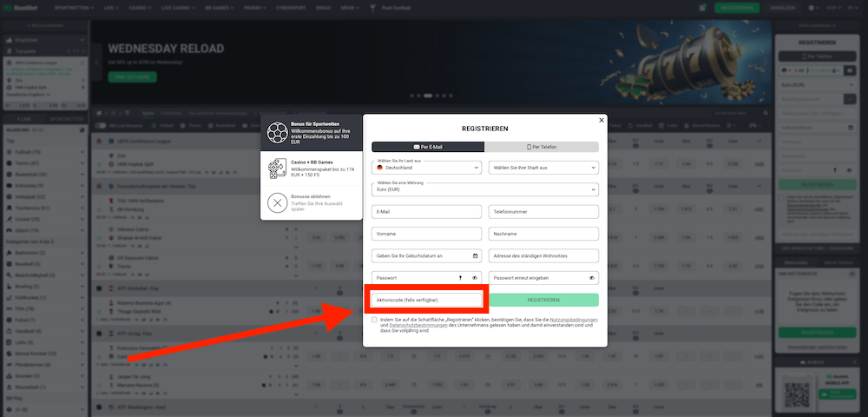Image resolution: width=868 pixels, height=417 pixels.
Task: Open the settings gear in header
Action: click(x=811, y=8)
